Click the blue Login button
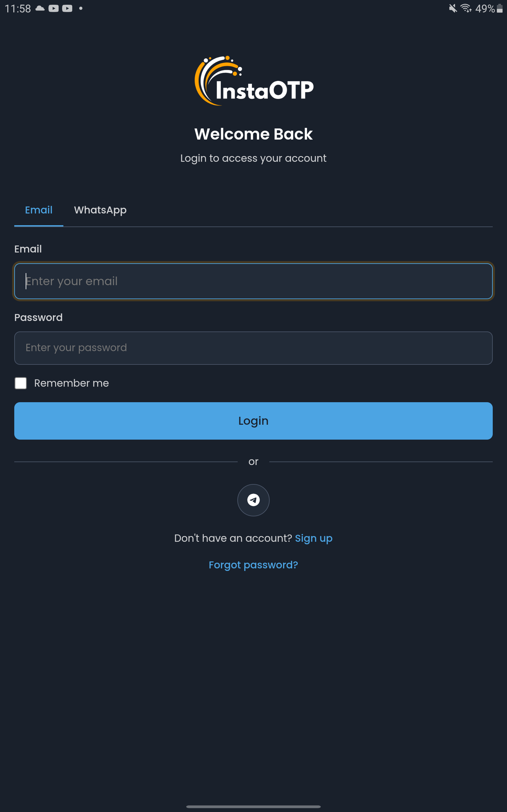Viewport: 507px width, 812px height. [x=253, y=421]
